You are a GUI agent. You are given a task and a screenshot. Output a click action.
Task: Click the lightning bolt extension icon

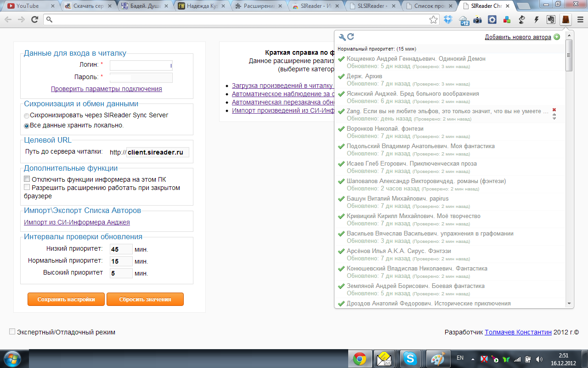coord(536,20)
